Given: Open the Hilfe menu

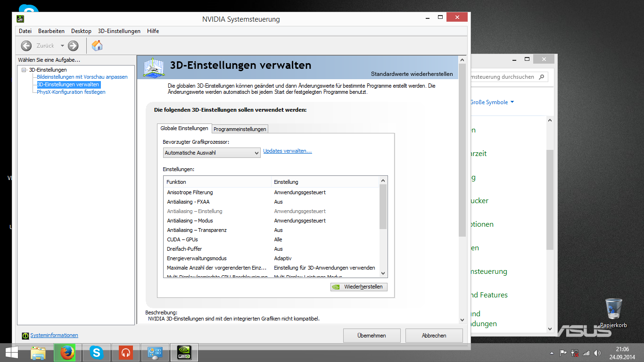Looking at the screenshot, I should pos(153,31).
